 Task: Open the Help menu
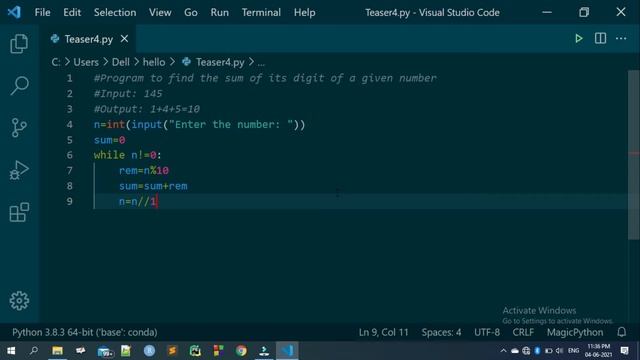[x=304, y=13]
